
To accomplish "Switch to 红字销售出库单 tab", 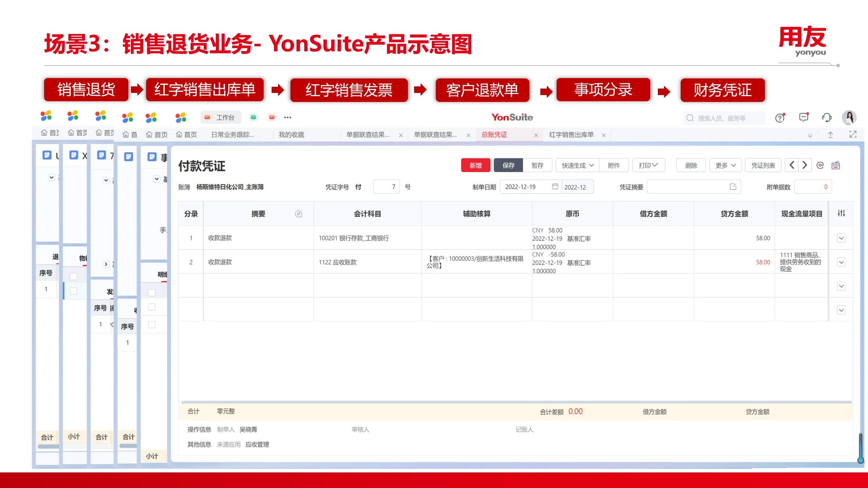I will pyautogui.click(x=571, y=135).
